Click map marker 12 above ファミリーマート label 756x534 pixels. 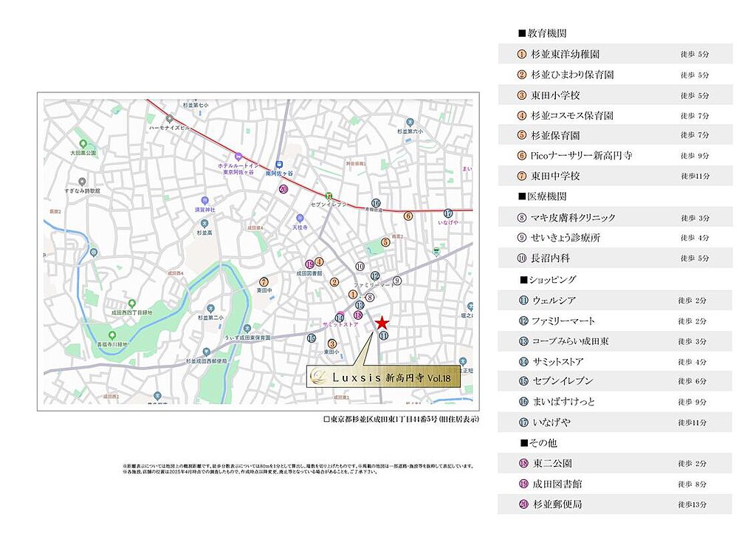coord(375,276)
